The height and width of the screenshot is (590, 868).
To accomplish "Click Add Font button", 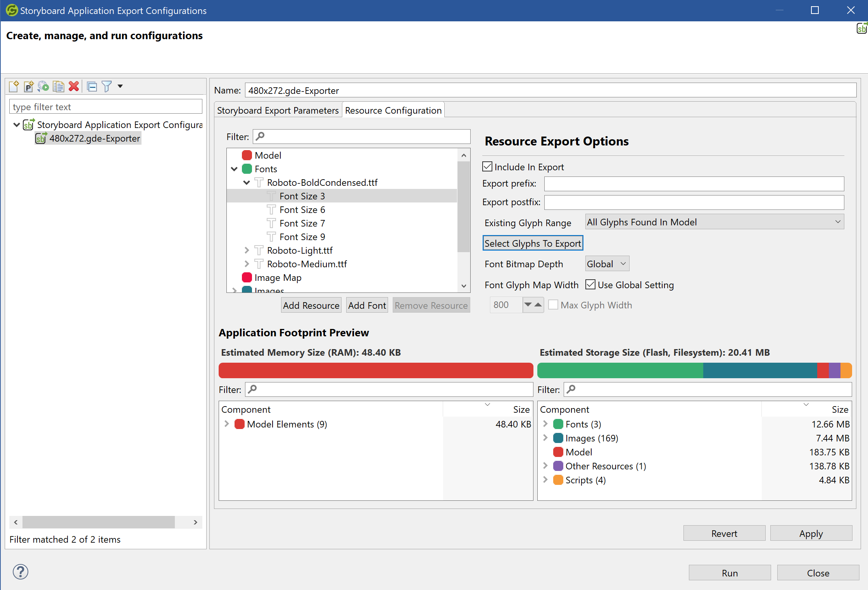I will coord(367,305).
